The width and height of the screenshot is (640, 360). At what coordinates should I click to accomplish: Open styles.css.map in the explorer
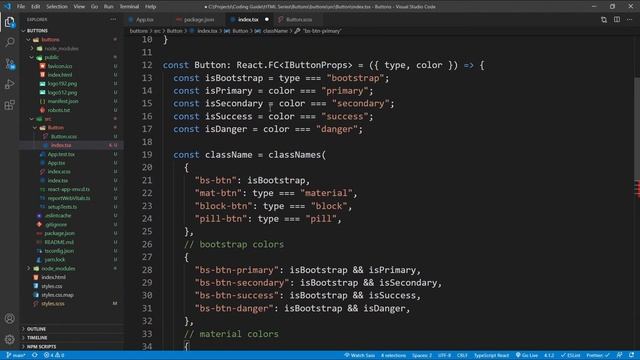click(x=58, y=295)
